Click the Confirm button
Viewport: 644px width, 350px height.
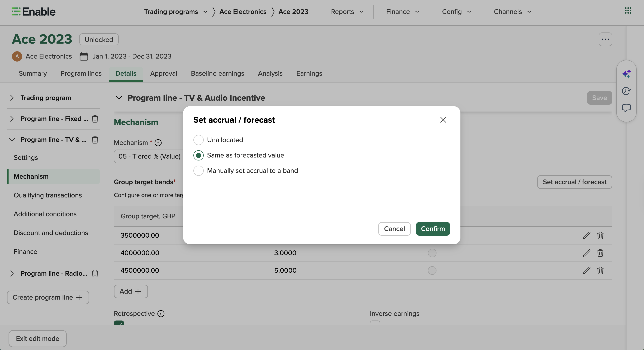click(x=433, y=229)
